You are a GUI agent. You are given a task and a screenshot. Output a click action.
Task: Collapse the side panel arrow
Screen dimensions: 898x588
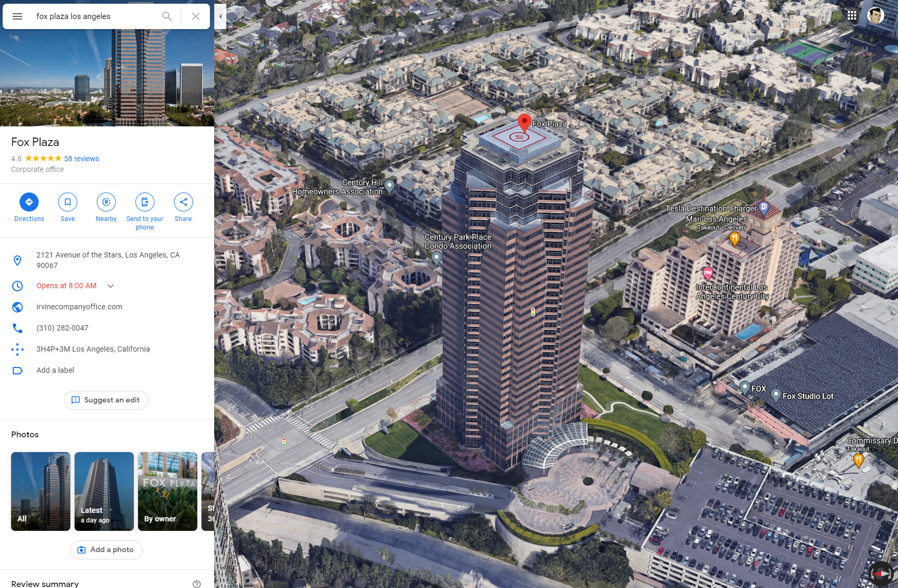[221, 16]
